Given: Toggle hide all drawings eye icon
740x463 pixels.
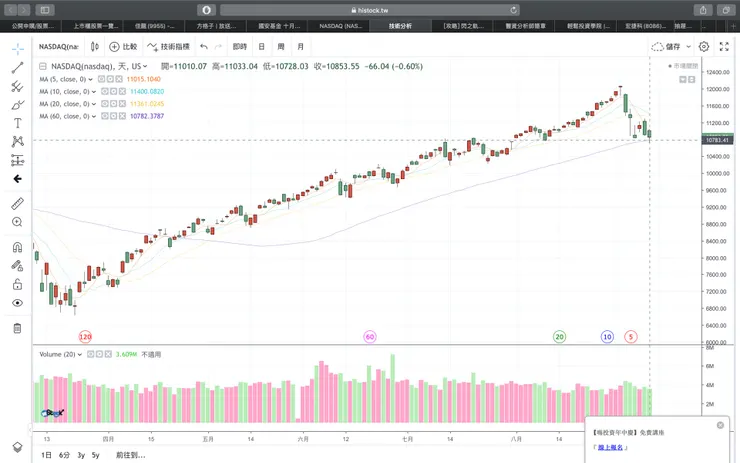Looking at the screenshot, I should pos(17,303).
